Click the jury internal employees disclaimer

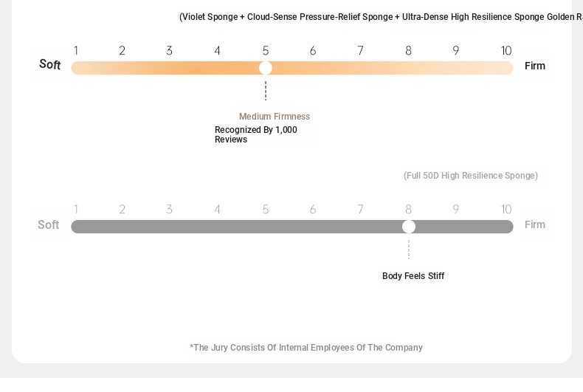(x=306, y=348)
